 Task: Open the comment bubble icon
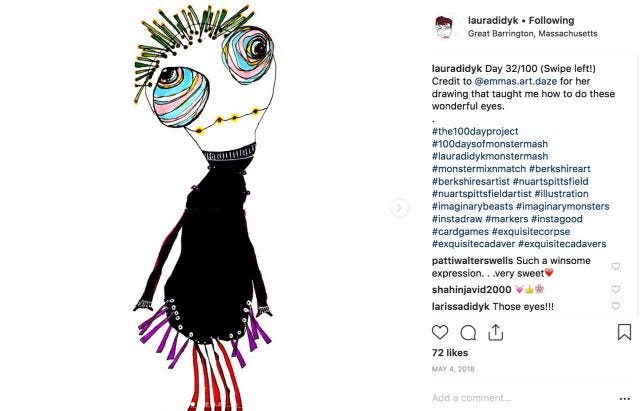coord(468,333)
